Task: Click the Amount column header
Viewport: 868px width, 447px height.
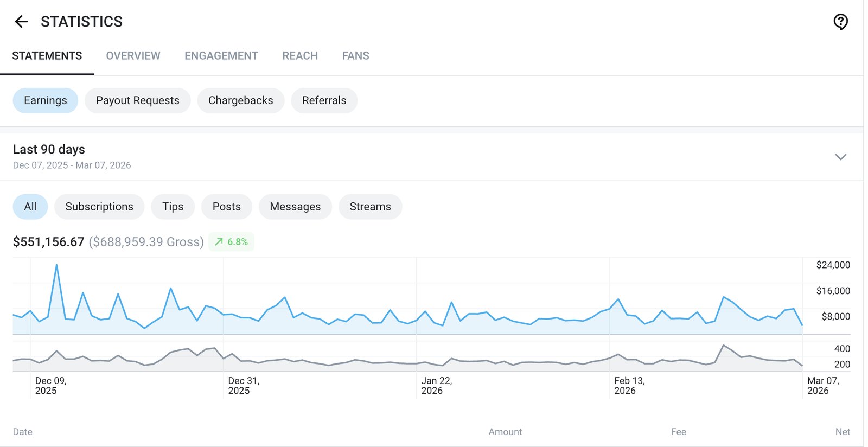Action: 505,432
